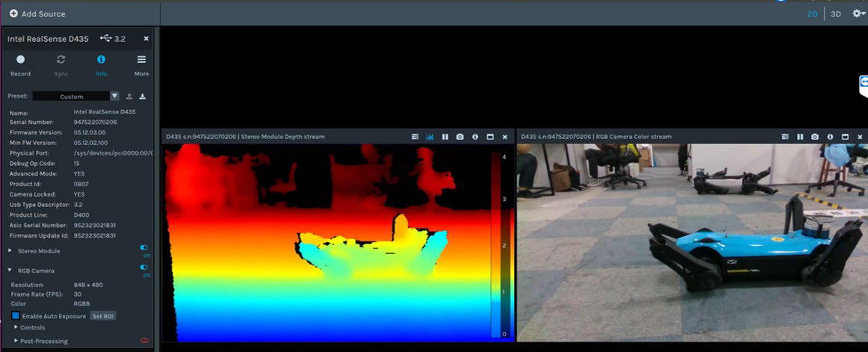This screenshot has width=868, height=352.
Task: Close the Depth stream view
Action: tap(505, 137)
